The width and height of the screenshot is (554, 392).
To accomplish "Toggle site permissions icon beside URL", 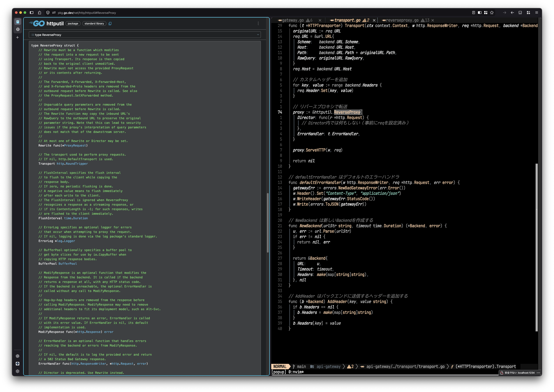I will coord(54,13).
